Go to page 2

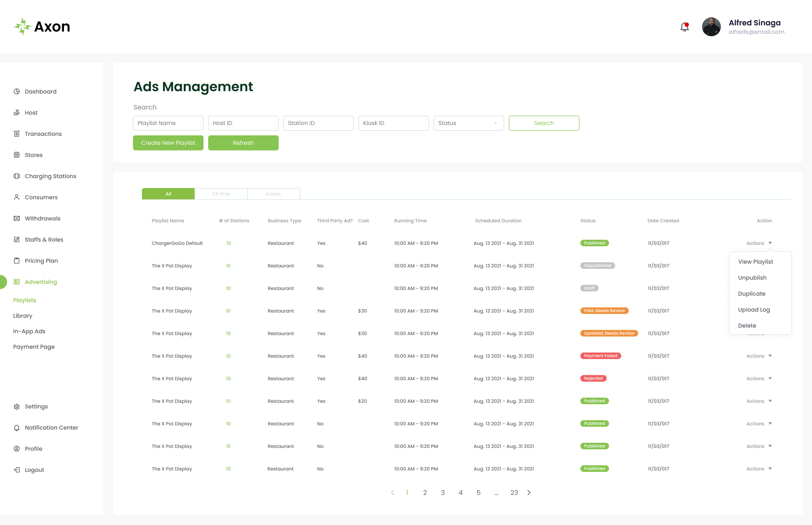[425, 493]
